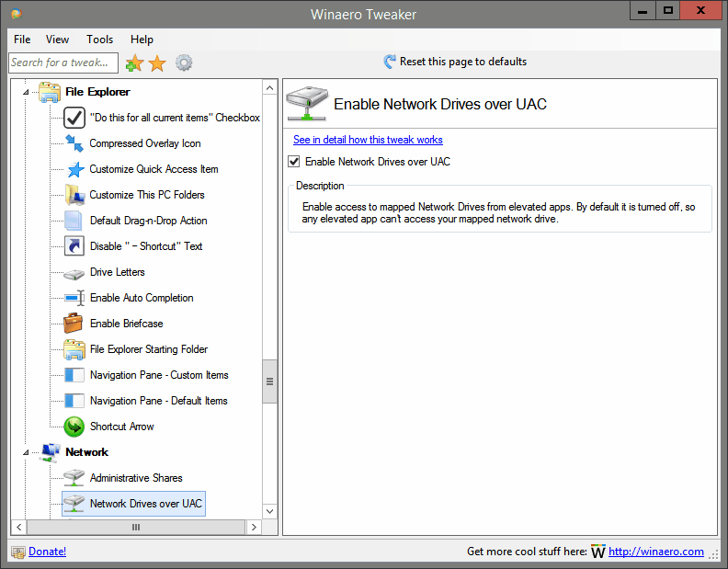Screen dimensions: 728x569
Task: Click the donate icon in the status bar
Action: coord(18,552)
